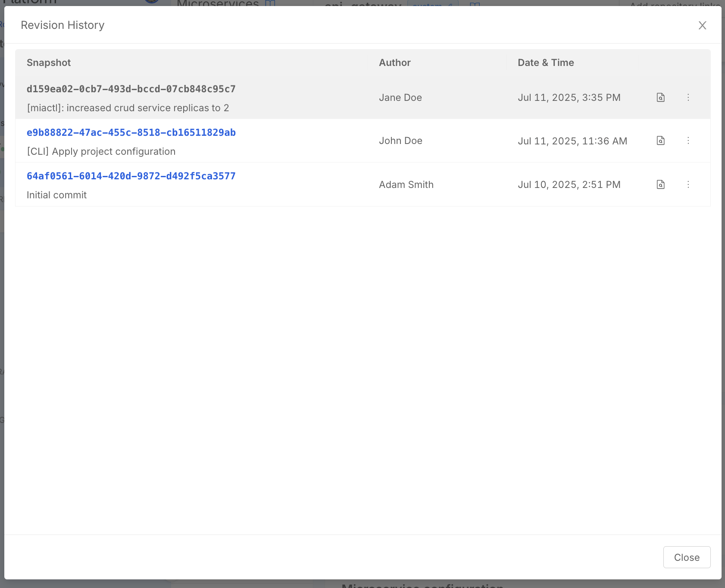
Task: Select message '[CLI] Apply project configuration'
Action: pos(101,151)
